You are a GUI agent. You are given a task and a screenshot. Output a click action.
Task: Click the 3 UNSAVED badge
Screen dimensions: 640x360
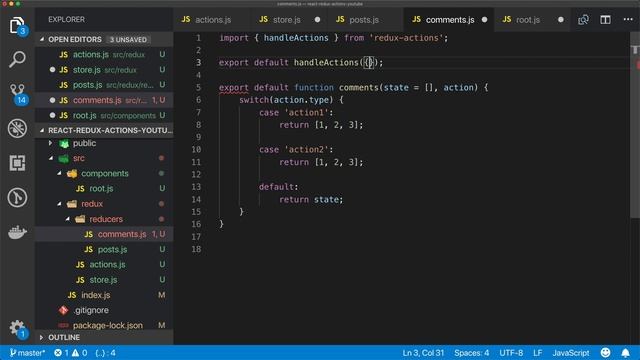tap(128, 40)
